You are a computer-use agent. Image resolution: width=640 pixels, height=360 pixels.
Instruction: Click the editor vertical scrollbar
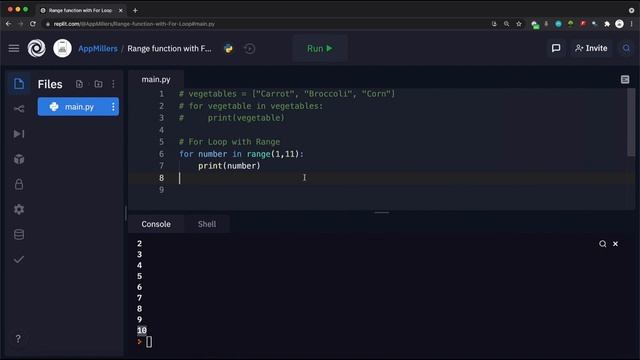click(631, 122)
